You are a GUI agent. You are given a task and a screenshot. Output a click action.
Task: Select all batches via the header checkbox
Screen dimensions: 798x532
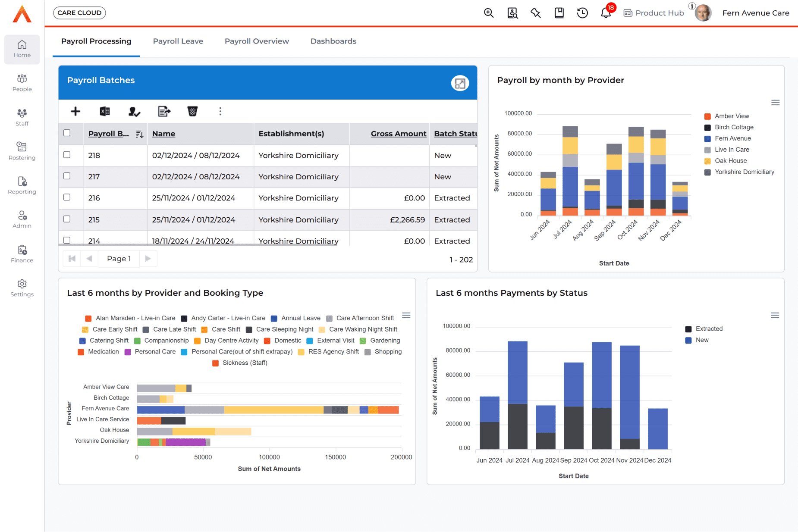tap(67, 133)
